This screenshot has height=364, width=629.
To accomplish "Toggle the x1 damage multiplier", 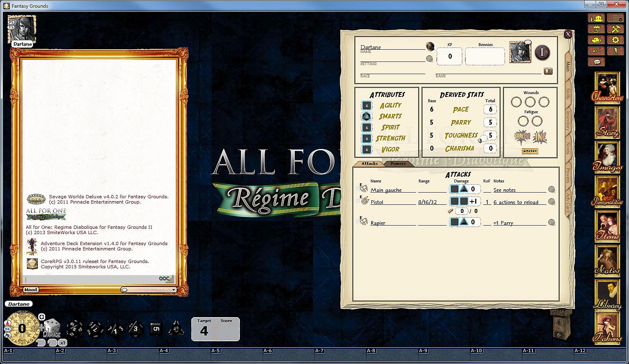I will tap(63, 343).
